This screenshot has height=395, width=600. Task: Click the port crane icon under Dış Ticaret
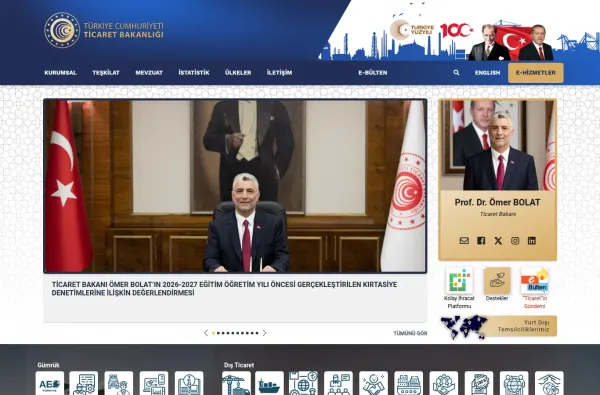(x=236, y=383)
